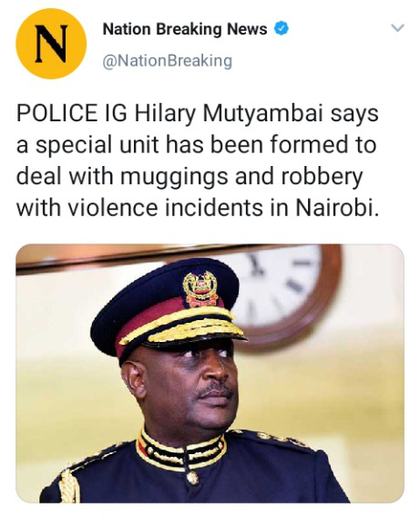Viewport: 420px width, 518px height.
Task: Click the uniform's striped collar
Action: (180, 451)
